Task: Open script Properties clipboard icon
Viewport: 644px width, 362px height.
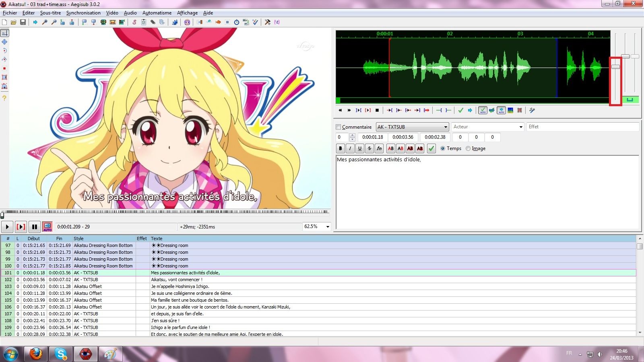Action: pos(144,22)
